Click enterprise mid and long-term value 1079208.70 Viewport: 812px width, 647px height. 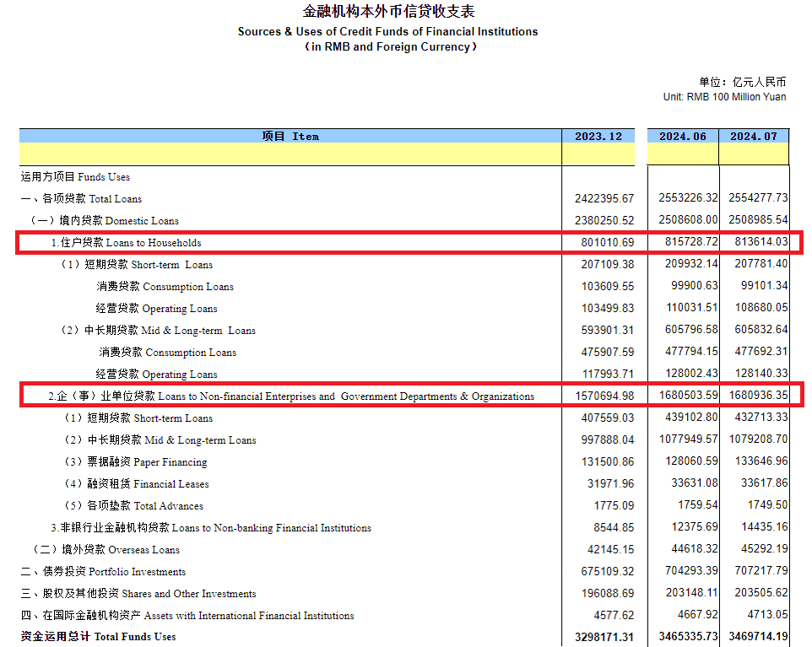click(x=759, y=439)
